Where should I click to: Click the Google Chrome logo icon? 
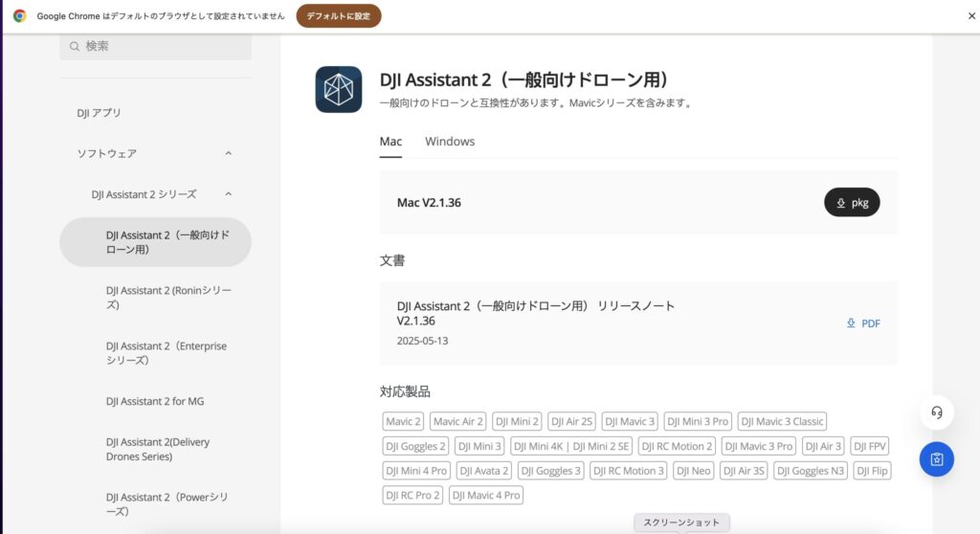[19, 15]
